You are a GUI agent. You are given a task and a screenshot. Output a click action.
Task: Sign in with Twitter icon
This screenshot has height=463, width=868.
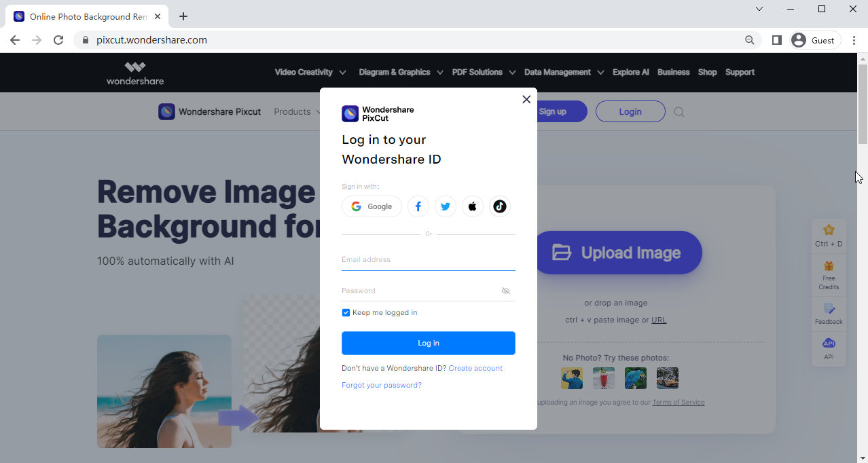click(446, 206)
